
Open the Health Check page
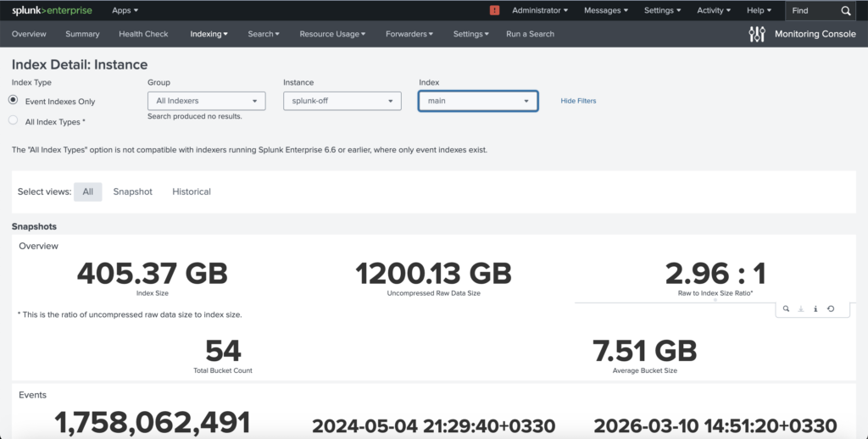pos(143,34)
